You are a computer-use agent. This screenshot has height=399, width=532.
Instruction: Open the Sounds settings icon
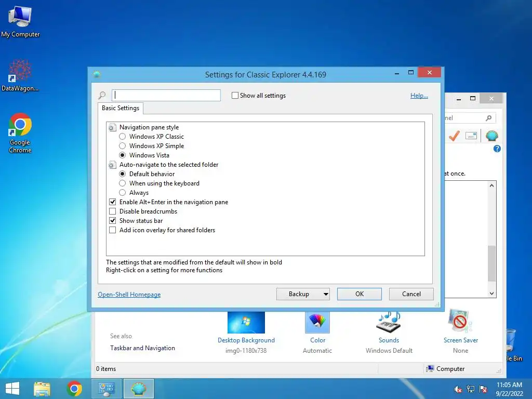389,322
